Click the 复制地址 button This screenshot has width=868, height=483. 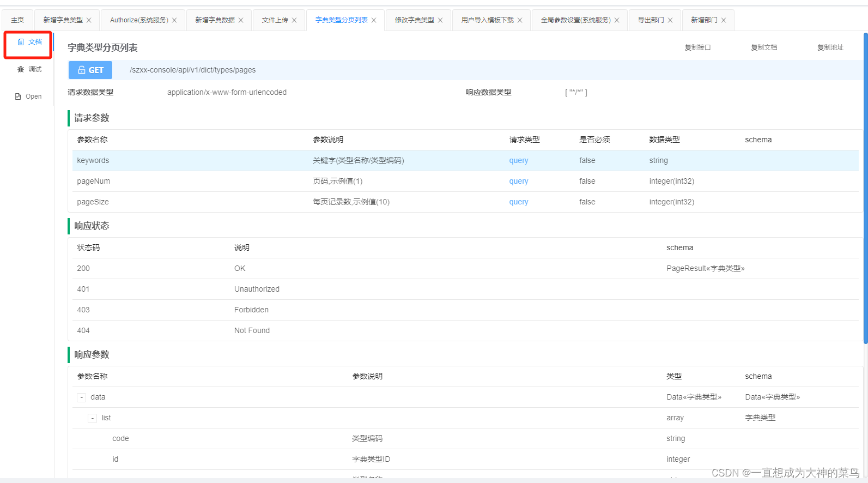(830, 47)
